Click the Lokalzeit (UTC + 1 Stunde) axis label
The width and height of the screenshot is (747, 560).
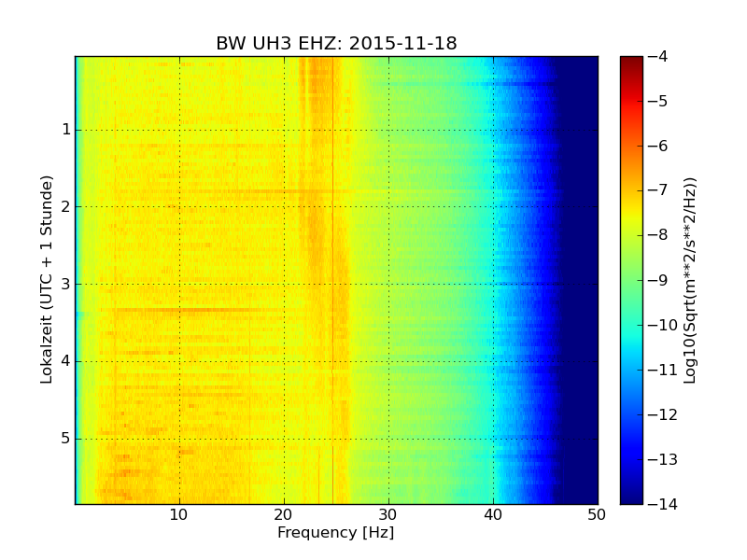coord(46,279)
